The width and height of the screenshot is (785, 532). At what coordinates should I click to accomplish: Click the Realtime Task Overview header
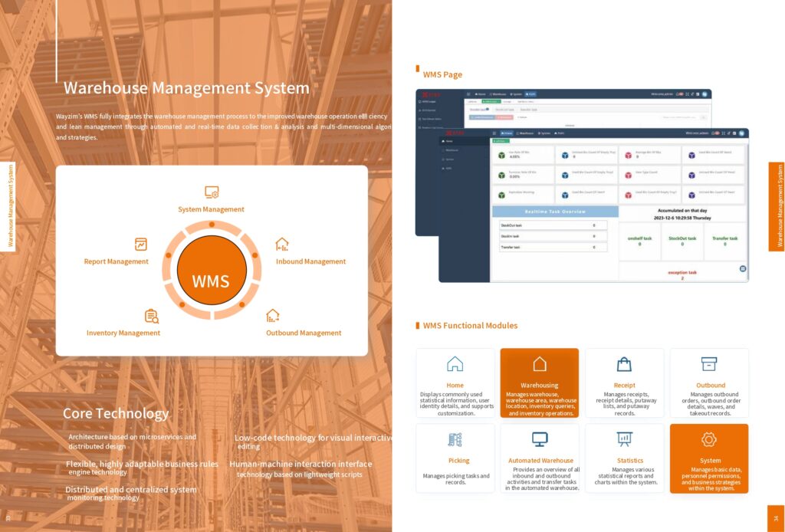[555, 212]
